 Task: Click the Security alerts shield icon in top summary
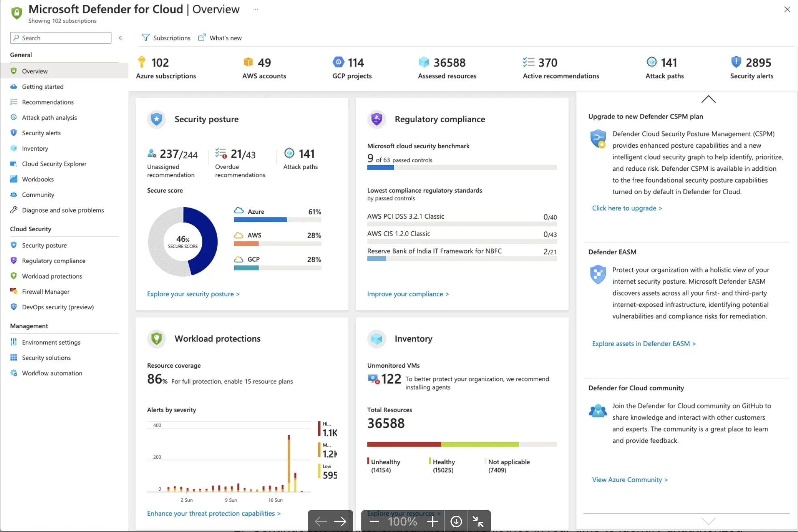point(736,62)
